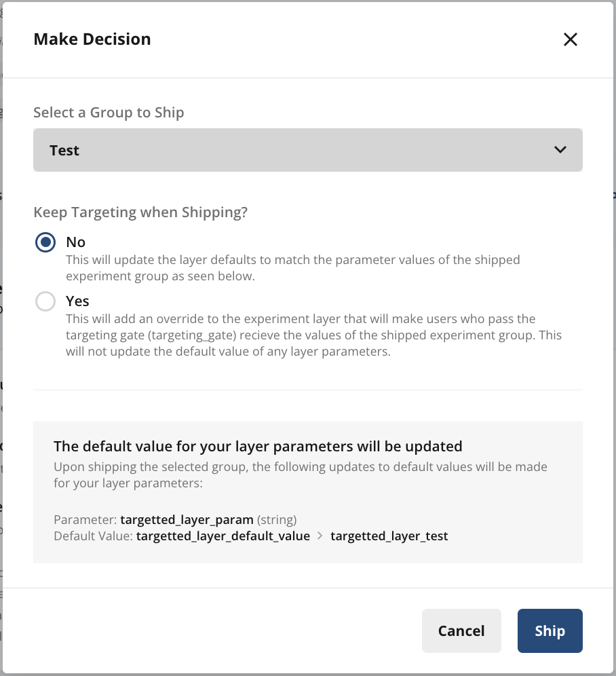Viewport: 616px width, 676px height.
Task: Click the dropdown chevron on the group selector
Action: tap(560, 149)
